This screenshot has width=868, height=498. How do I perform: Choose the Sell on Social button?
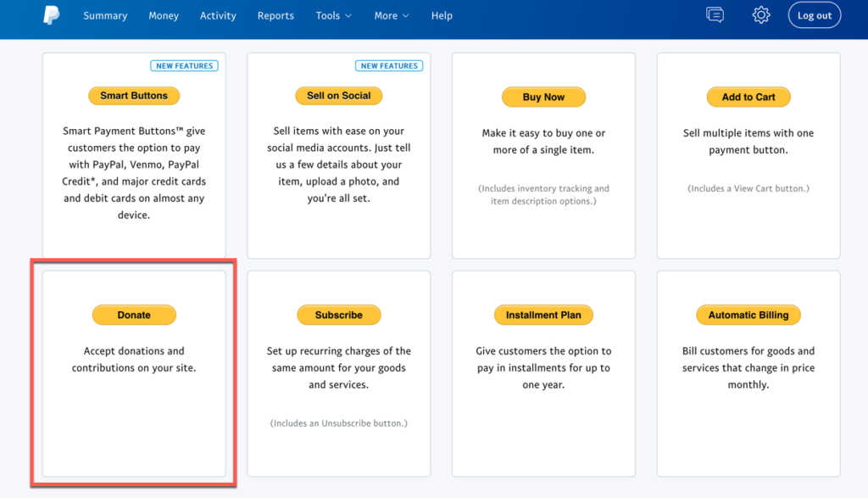[339, 96]
